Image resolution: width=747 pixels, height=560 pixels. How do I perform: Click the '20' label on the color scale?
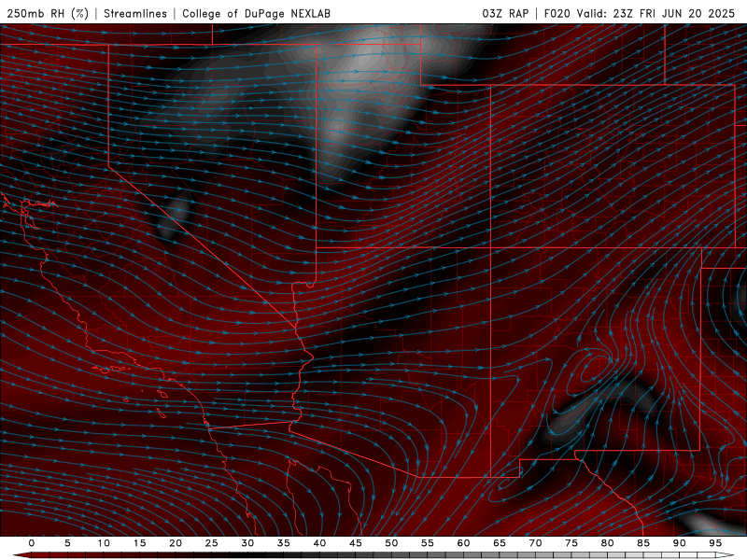(176, 543)
